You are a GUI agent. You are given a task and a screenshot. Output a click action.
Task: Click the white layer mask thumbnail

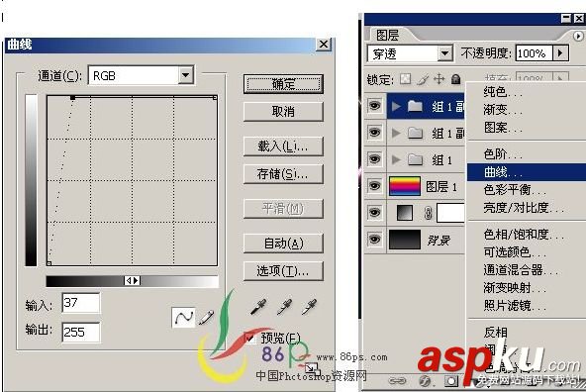tap(450, 213)
